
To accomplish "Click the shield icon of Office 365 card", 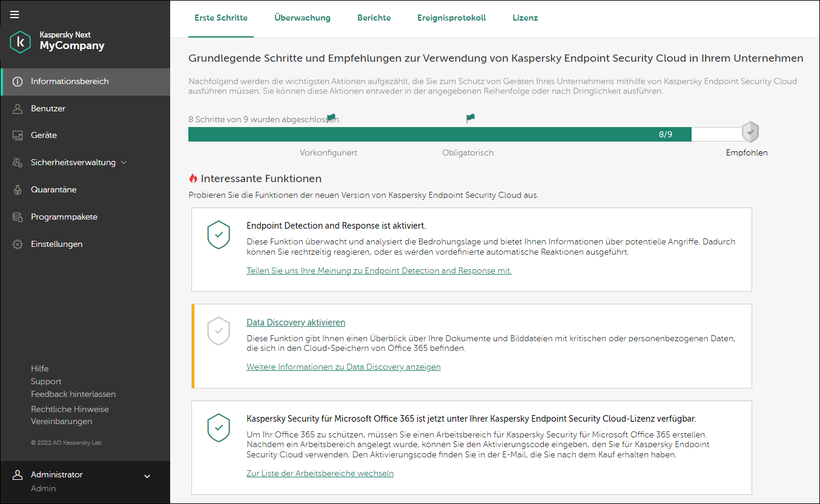I will [x=219, y=428].
